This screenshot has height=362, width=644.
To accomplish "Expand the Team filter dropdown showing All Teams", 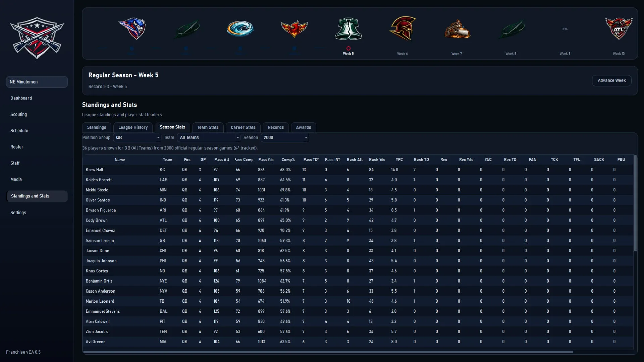I will click(209, 137).
